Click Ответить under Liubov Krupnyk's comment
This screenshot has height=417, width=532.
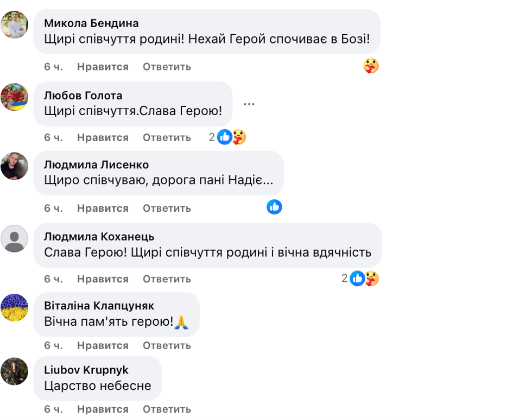[x=167, y=409]
